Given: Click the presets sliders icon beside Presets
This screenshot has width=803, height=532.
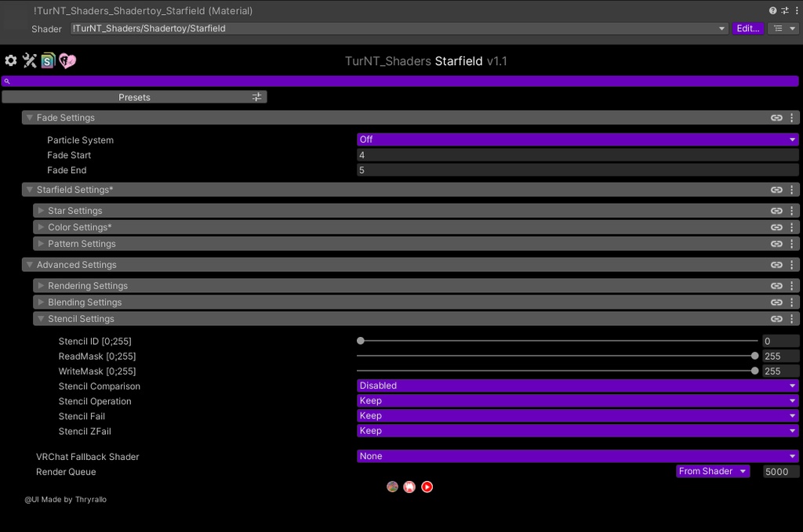Looking at the screenshot, I should click(256, 96).
